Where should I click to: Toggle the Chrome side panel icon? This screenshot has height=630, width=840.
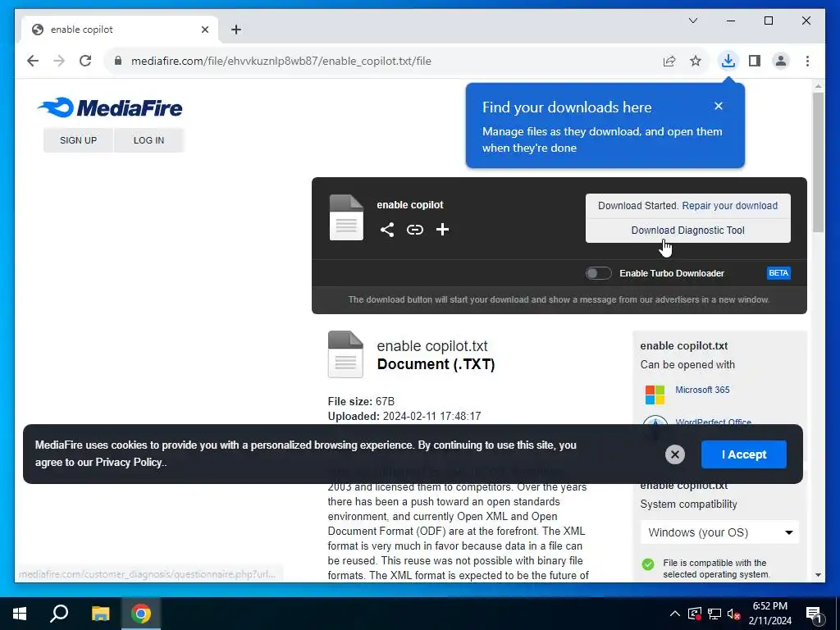tap(755, 61)
